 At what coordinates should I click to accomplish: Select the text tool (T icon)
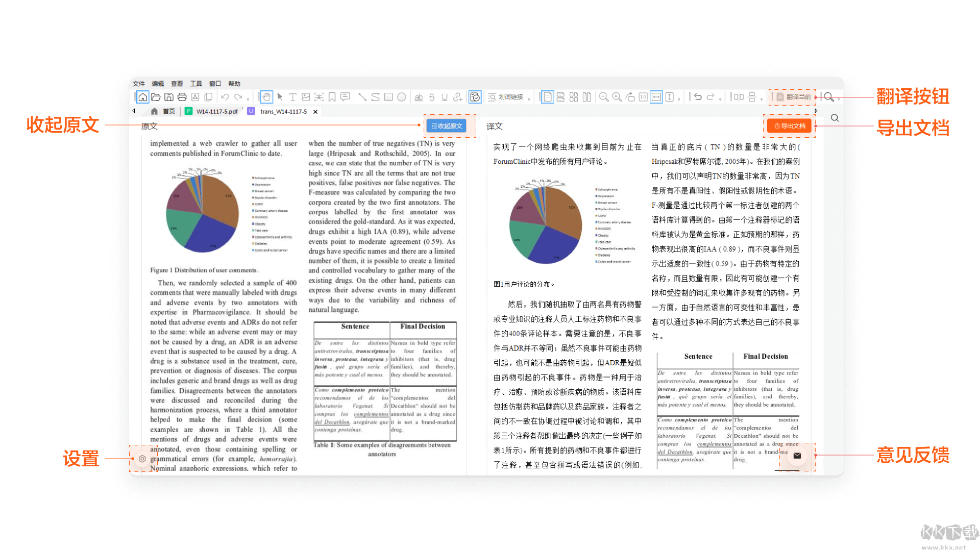[292, 97]
